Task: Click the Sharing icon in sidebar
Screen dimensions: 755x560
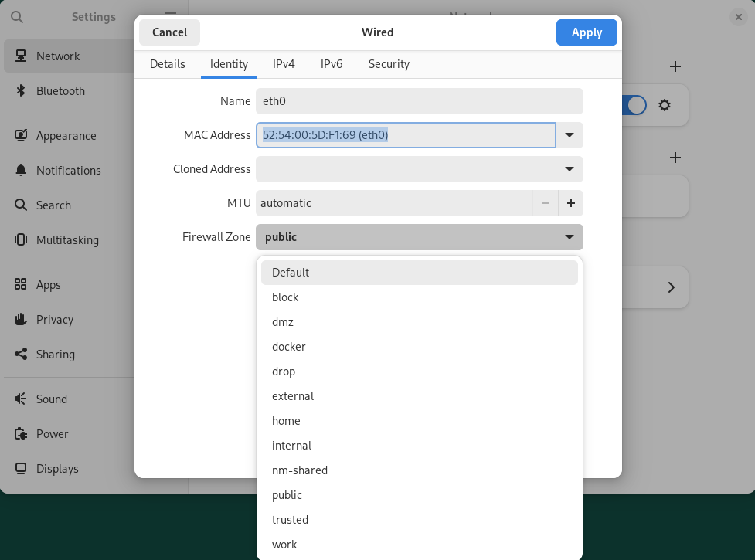Action: pyautogui.click(x=21, y=355)
